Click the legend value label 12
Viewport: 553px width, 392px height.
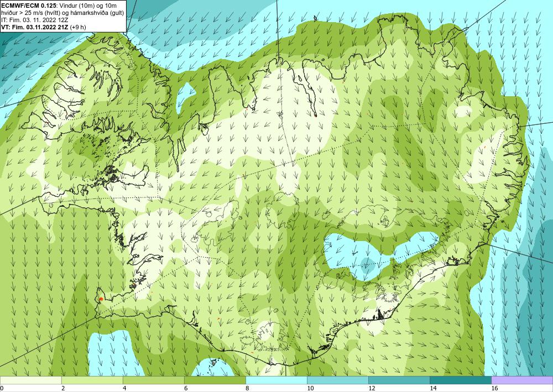point(372,389)
